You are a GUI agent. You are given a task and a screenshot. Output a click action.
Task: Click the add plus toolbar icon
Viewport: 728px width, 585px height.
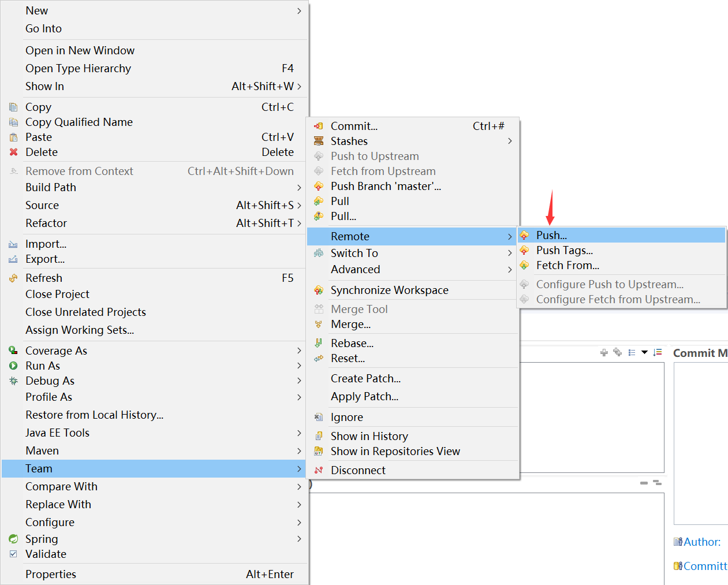pyautogui.click(x=604, y=352)
